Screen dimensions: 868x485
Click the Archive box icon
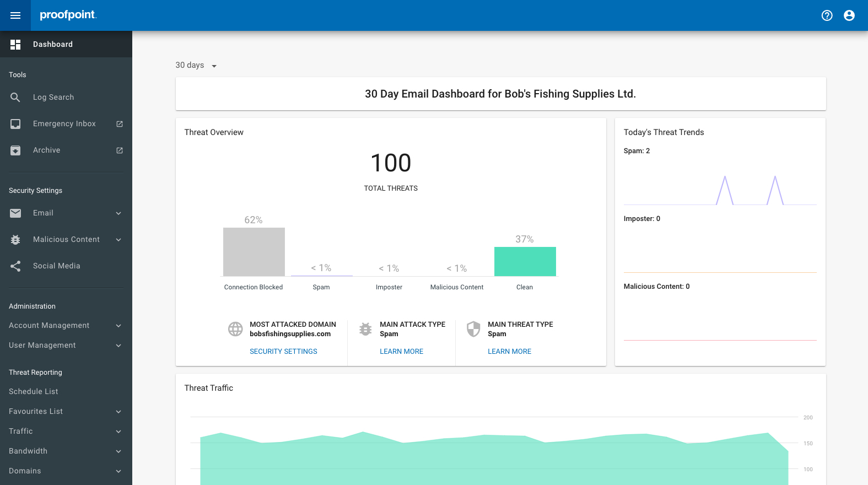[x=15, y=150]
